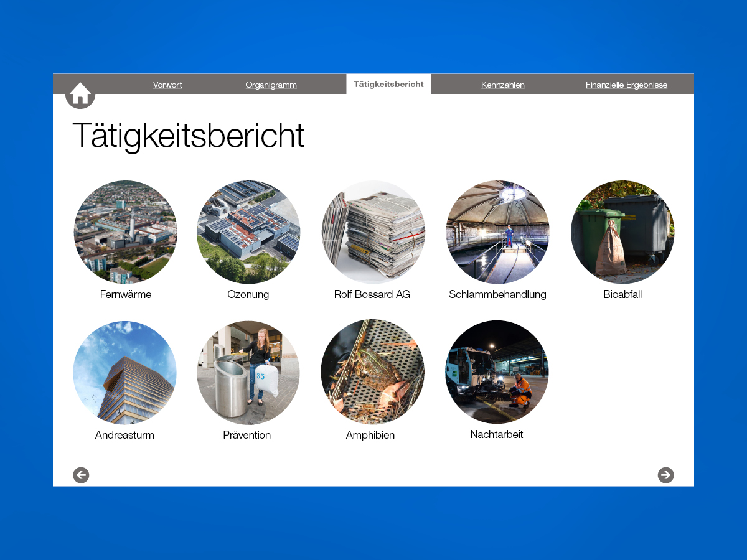Viewport: 747px width, 560px height.
Task: Select the Amphibien frog image
Action: pyautogui.click(x=372, y=372)
